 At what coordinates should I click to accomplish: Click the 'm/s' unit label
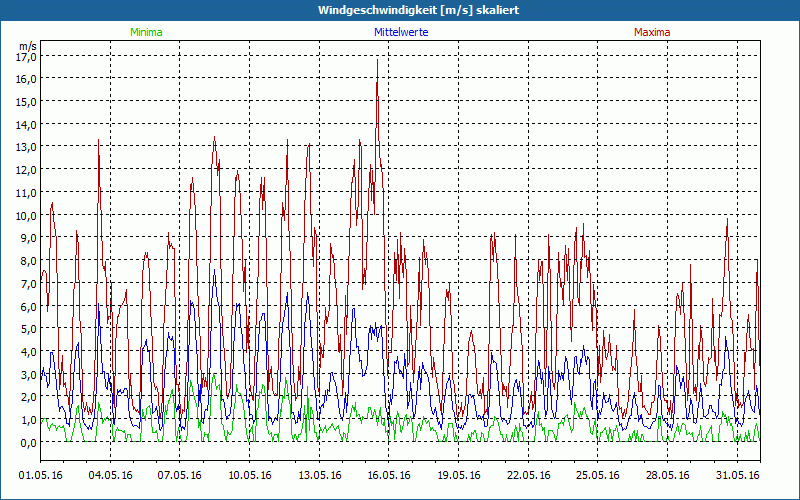tap(28, 46)
